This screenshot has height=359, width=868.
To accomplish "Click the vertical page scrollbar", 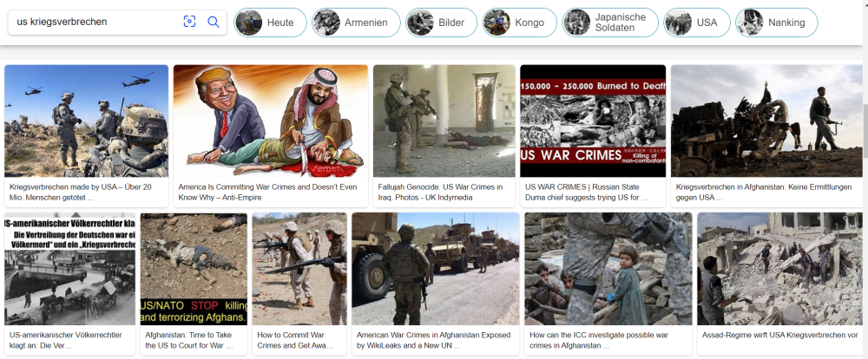I will pos(865,115).
